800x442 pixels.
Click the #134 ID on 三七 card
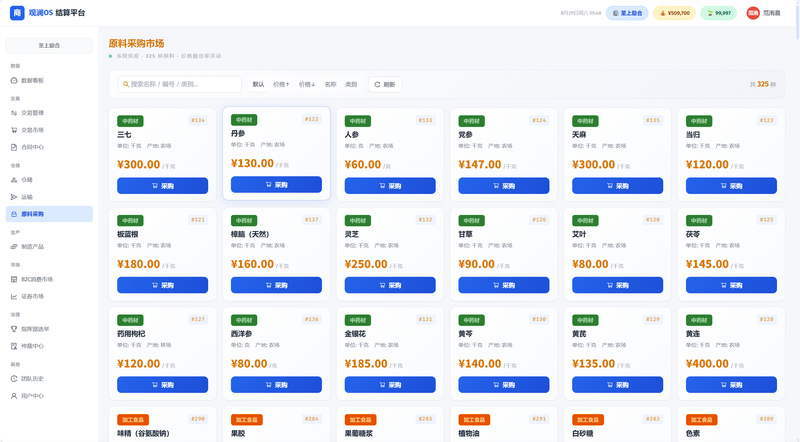pos(198,120)
